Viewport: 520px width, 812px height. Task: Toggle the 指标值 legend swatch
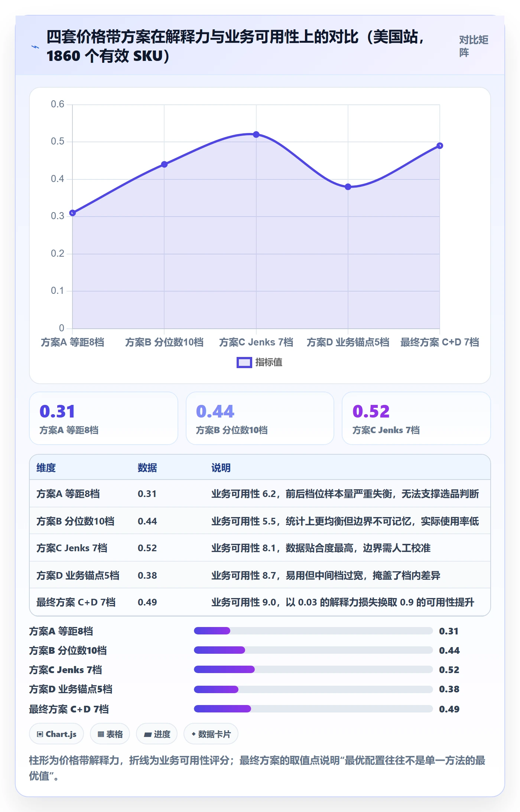click(244, 363)
